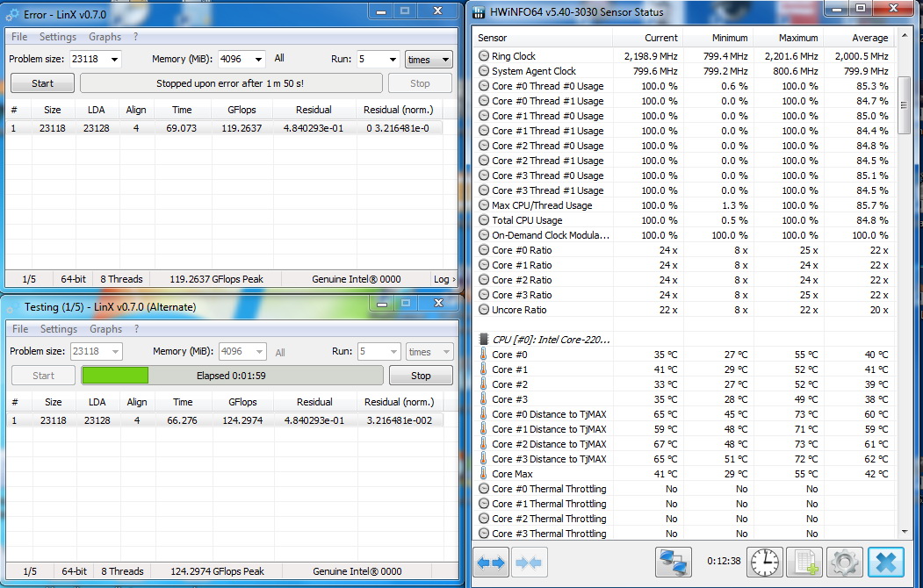Image resolution: width=923 pixels, height=588 pixels.
Task: Click Residual column header in Testing LinX
Action: pyautogui.click(x=314, y=402)
